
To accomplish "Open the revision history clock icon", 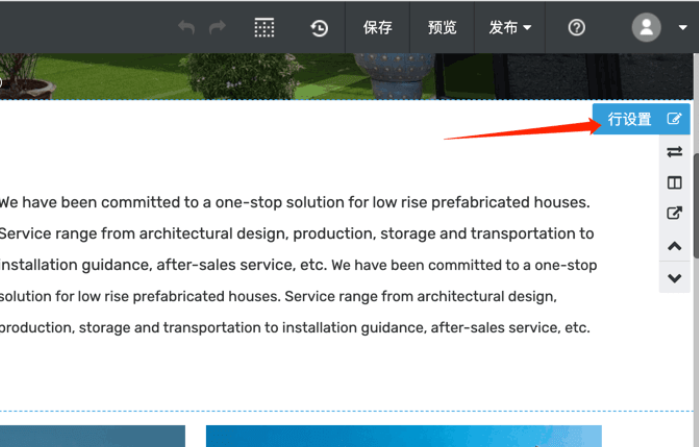I will (319, 28).
